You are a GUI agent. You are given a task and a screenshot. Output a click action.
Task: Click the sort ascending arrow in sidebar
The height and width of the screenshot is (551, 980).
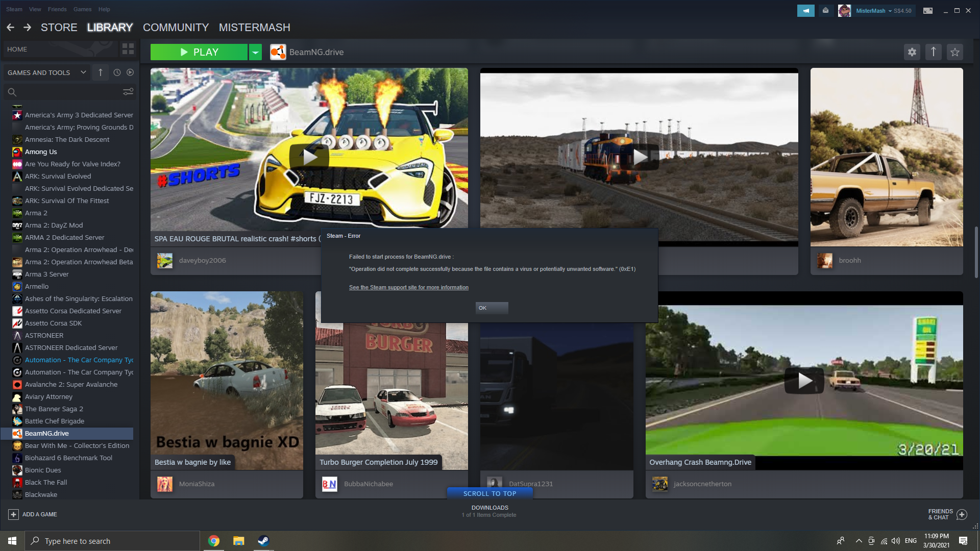(x=101, y=72)
